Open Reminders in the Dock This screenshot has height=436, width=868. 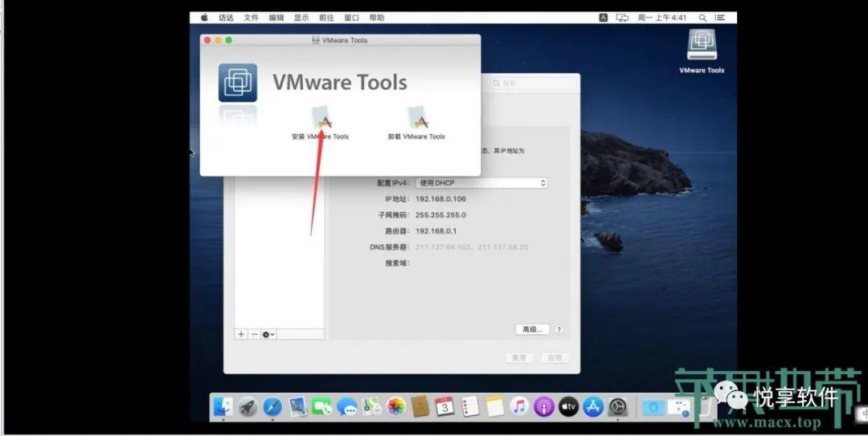[470, 407]
